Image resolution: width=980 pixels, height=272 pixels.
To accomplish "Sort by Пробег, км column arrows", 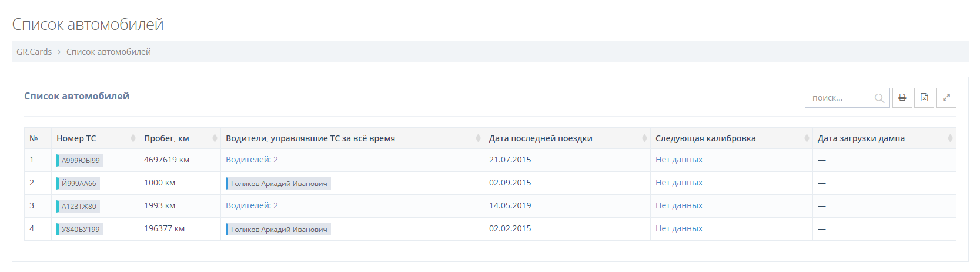I will 215,138.
